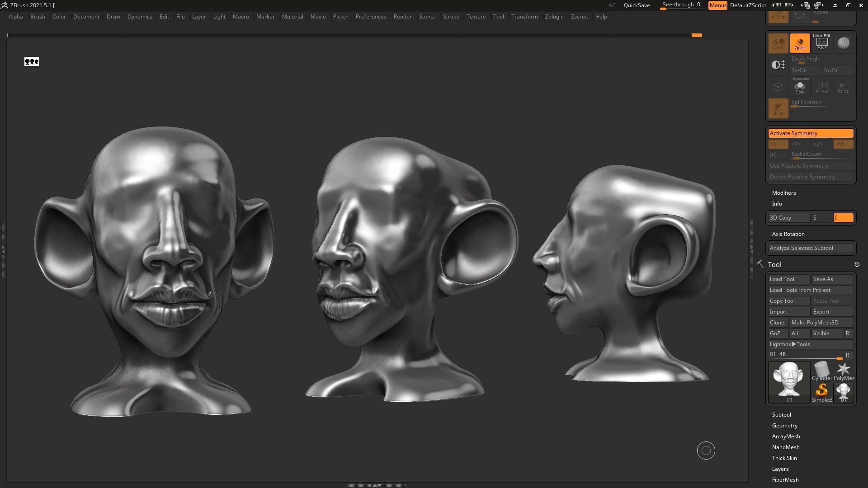Click the circular brush cursor indicator
Screen dimensions: 868x488
coord(706,450)
